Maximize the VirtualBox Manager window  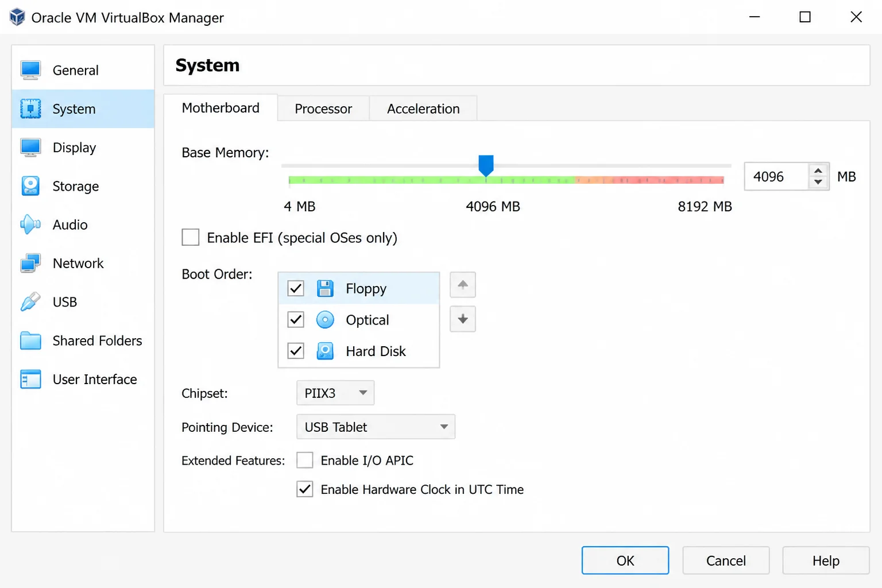(x=805, y=17)
